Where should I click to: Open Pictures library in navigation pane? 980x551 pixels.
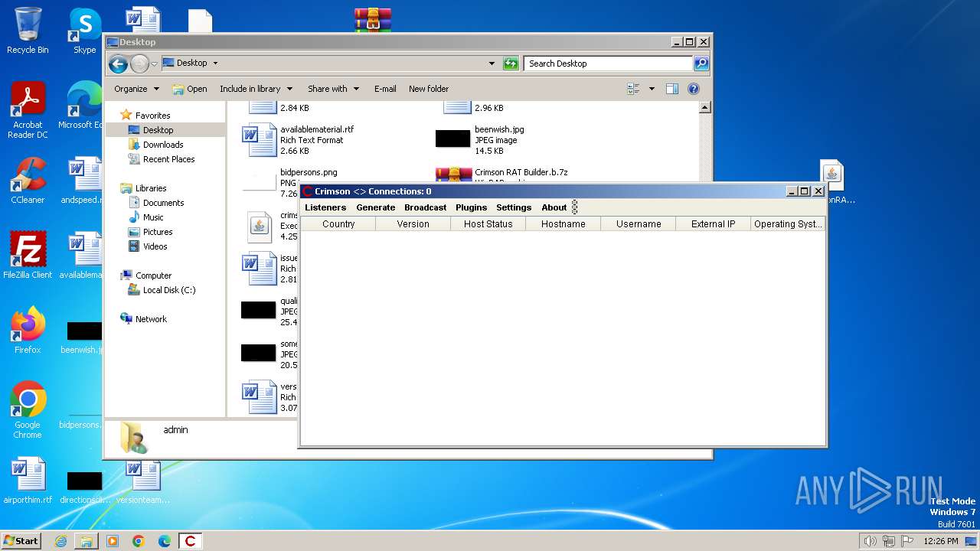(x=157, y=232)
